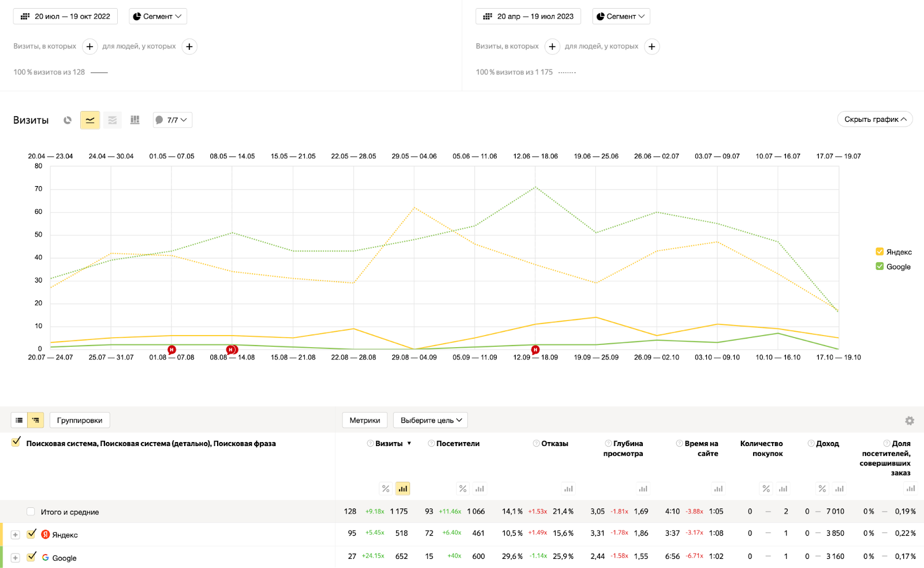Image resolution: width=924 pixels, height=568 pixels.
Task: Click the grouping header Поисковая система, Поисковая фраза
Action: [151, 444]
